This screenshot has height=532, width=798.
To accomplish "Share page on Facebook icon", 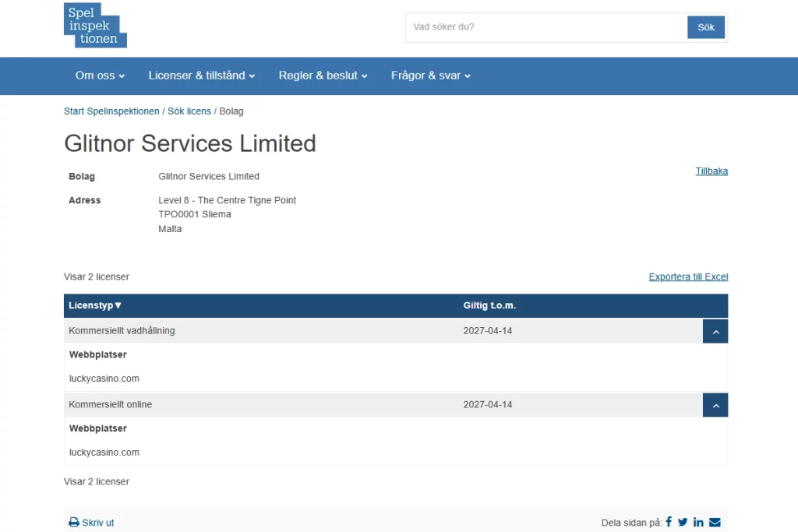I will click(x=669, y=522).
